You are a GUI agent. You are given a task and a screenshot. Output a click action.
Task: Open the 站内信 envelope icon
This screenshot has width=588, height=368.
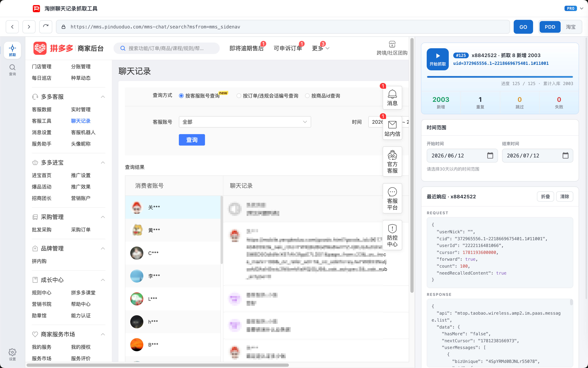(x=392, y=128)
